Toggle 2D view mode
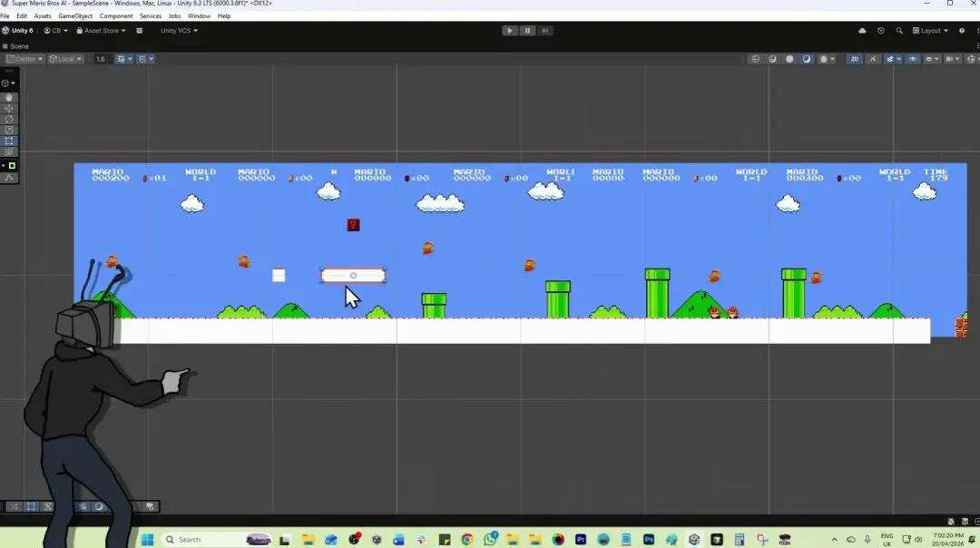Image resolution: width=980 pixels, height=548 pixels. point(855,59)
